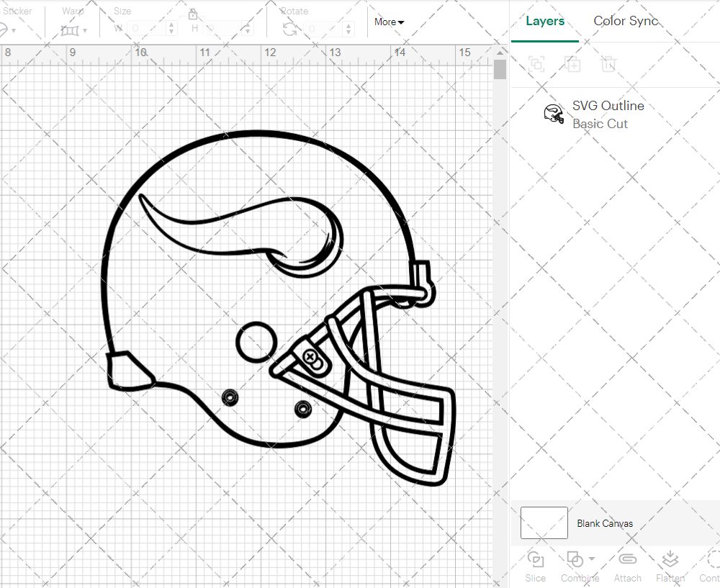Click the Group layers icon

pos(536,64)
